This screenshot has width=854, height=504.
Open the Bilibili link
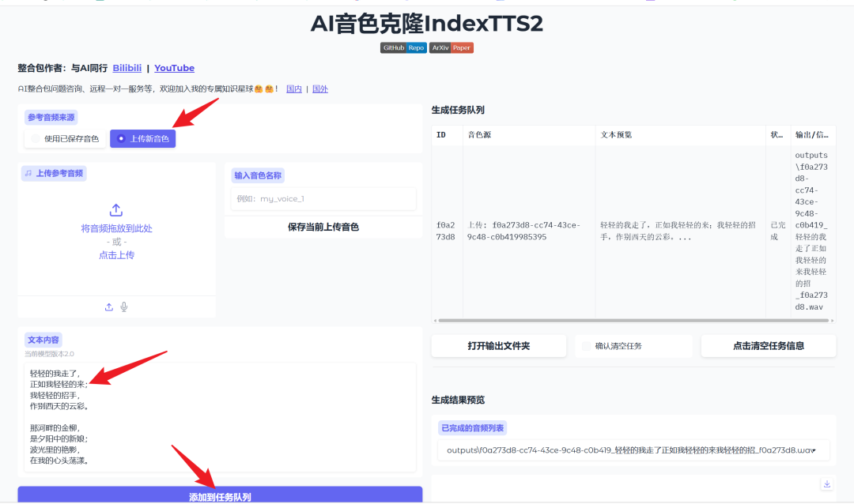click(x=127, y=68)
